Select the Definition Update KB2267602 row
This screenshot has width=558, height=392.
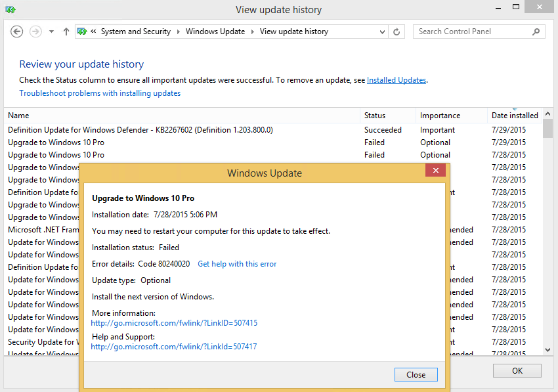coord(273,130)
